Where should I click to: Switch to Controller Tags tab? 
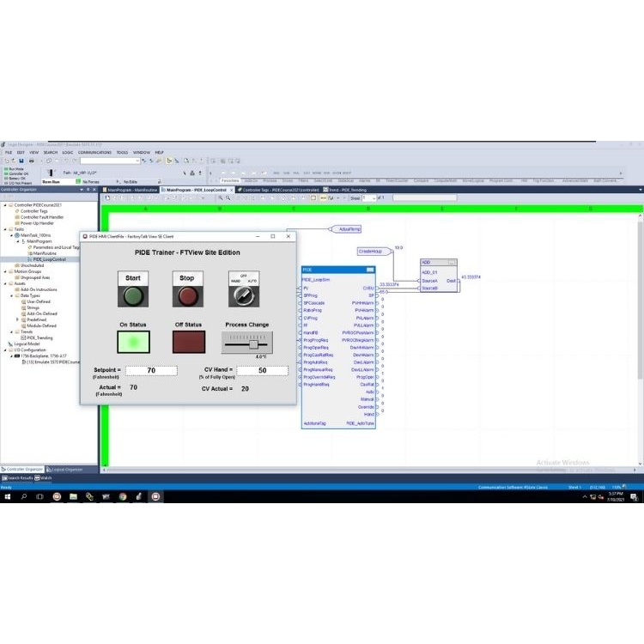[x=277, y=190]
